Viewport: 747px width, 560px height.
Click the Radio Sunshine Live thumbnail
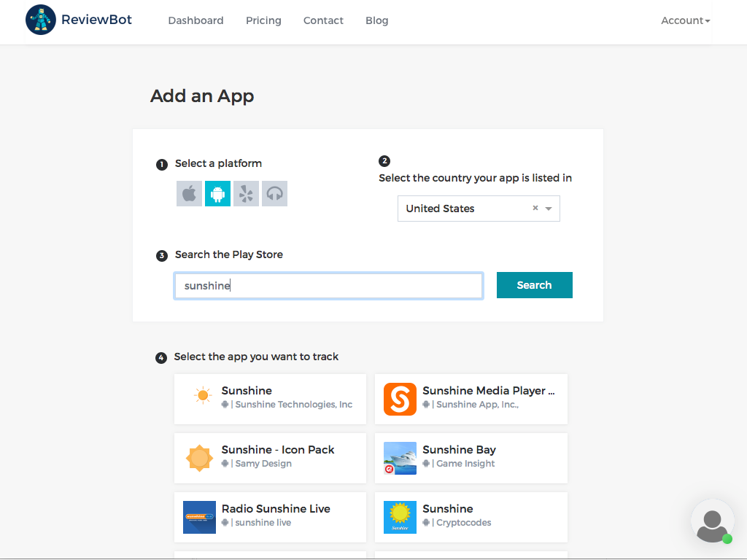point(200,517)
